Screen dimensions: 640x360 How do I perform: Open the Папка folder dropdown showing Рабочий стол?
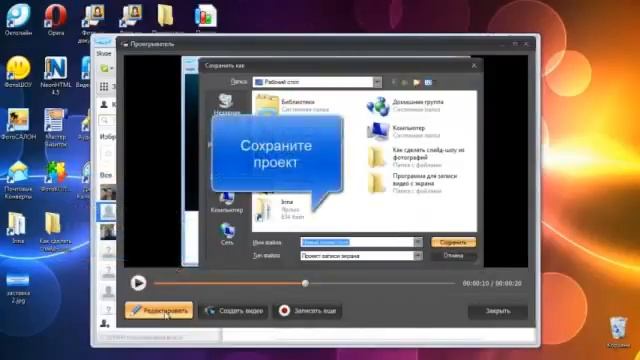click(x=317, y=82)
